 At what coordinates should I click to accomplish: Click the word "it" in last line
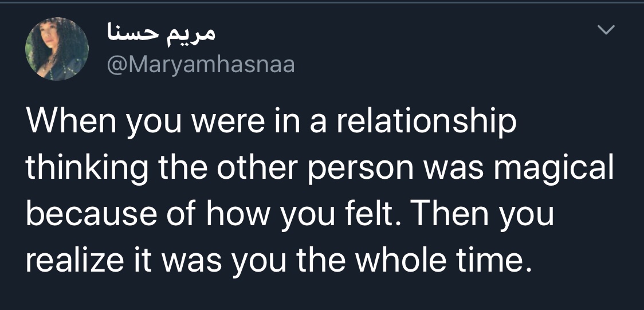tap(142, 260)
